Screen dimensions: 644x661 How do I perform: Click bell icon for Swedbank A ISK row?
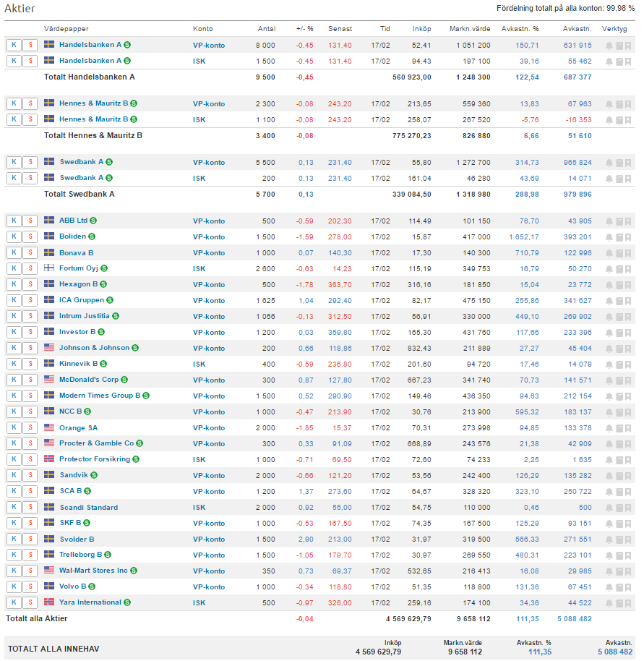click(609, 179)
